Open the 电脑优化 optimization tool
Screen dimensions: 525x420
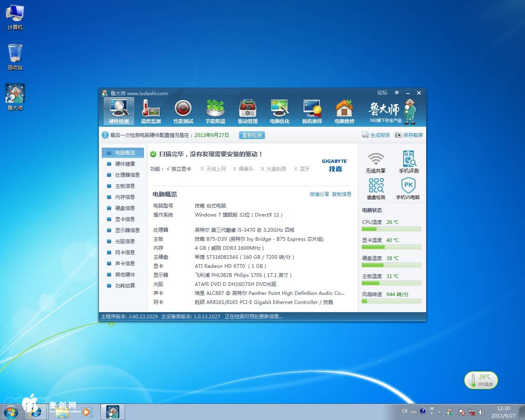pyautogui.click(x=279, y=110)
